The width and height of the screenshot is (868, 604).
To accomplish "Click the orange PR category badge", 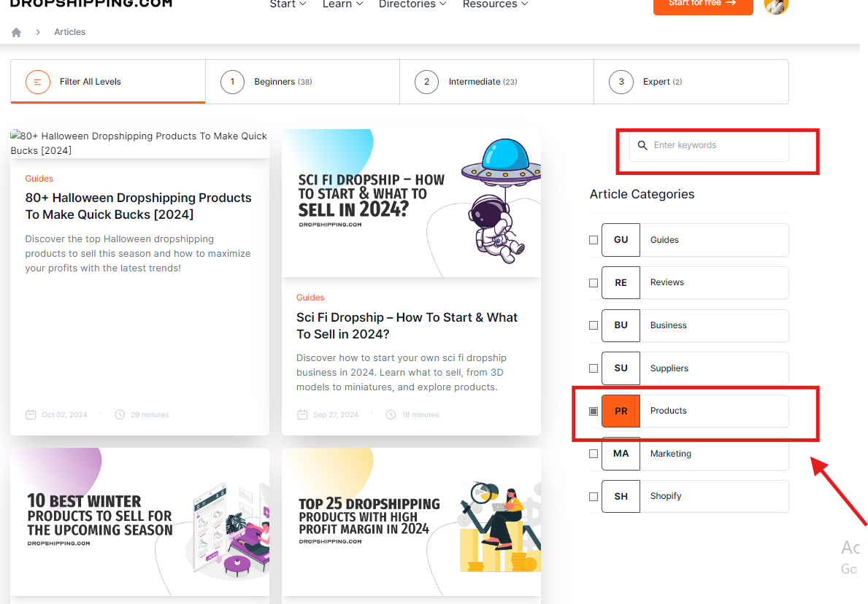I will click(621, 411).
